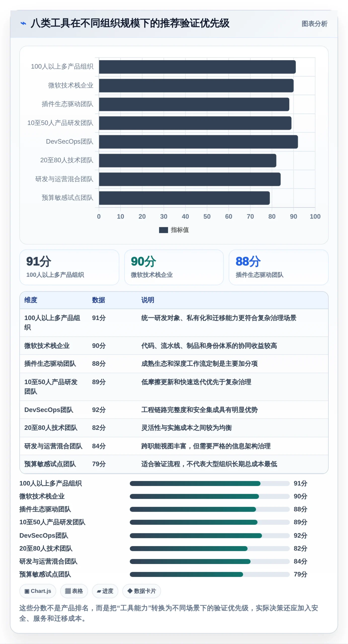Viewport: 348px width, 644px height.
Task: Click the 10至50人产品研发团队 progress bar
Action: point(210,522)
